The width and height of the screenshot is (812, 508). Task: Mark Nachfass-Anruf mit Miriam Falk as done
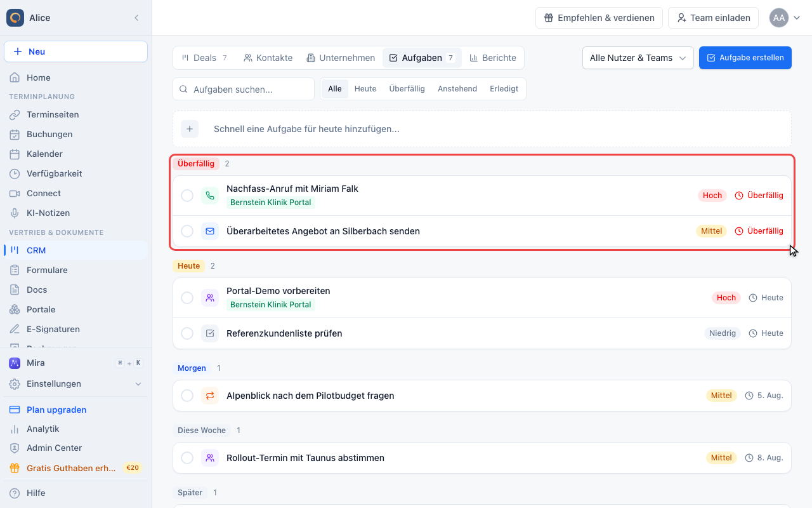click(x=187, y=196)
